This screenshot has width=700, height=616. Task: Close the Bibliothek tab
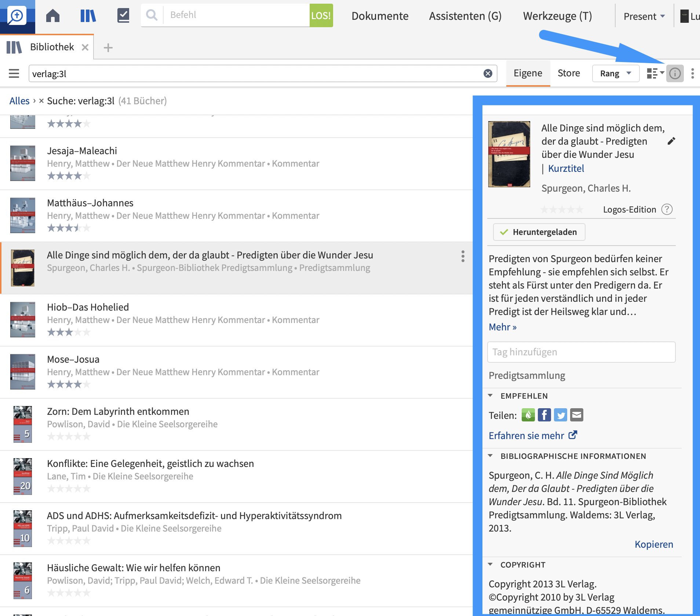[x=85, y=47]
